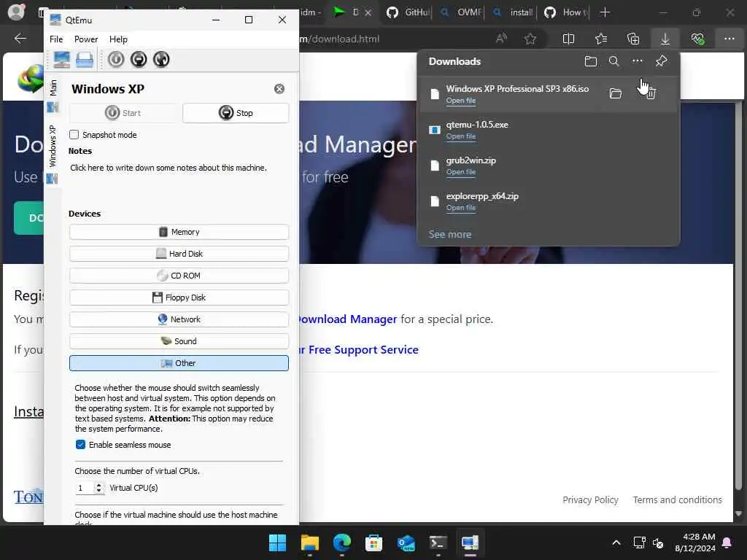Open the Terms and conditions link
747x560 pixels.
click(x=677, y=500)
